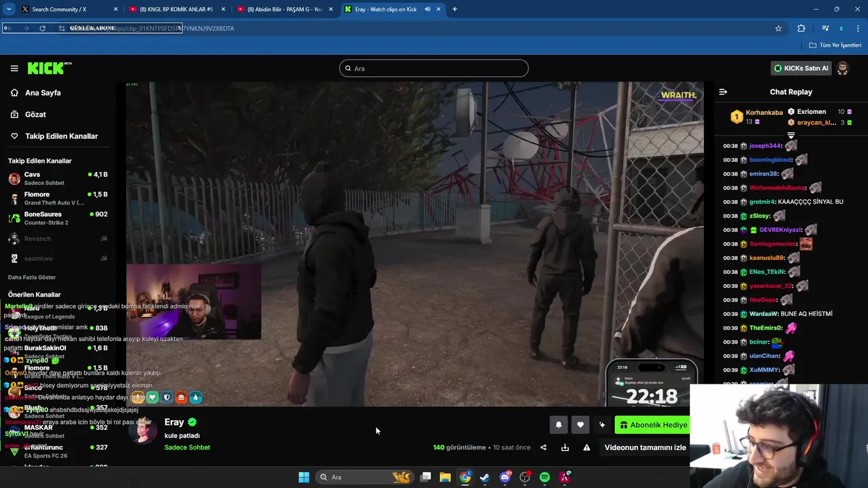This screenshot has width=868, height=488.
Task: Click the KICK logo
Action: point(50,68)
